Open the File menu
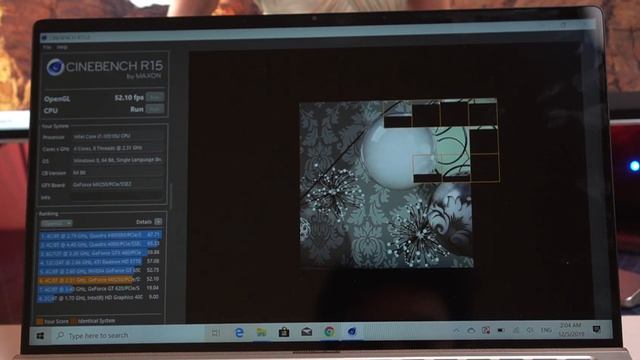Screen dimensions: 640x360 [x=47, y=47]
